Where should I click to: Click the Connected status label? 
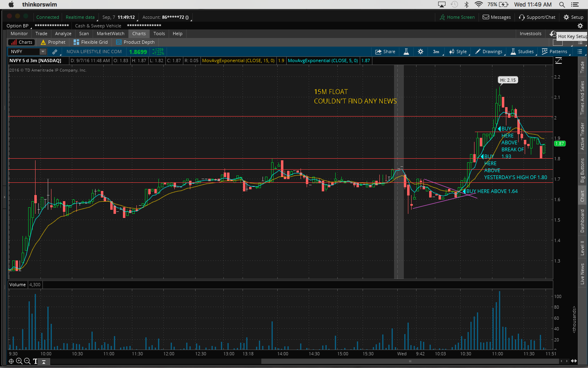coord(47,17)
